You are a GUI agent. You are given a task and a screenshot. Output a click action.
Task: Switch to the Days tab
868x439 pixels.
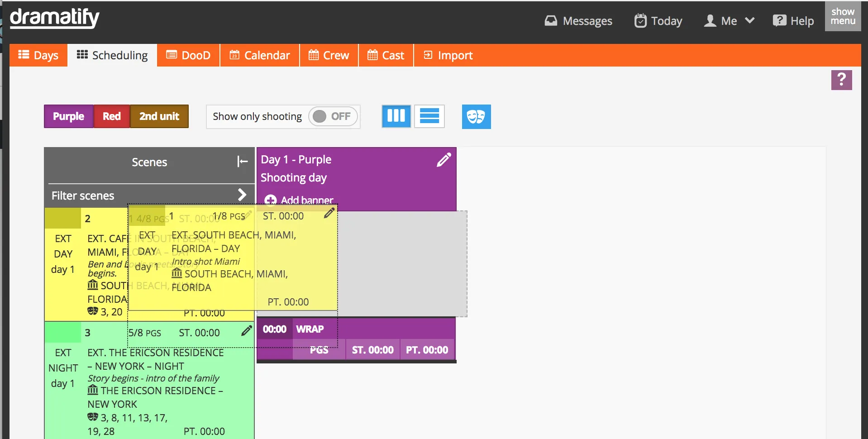(38, 55)
